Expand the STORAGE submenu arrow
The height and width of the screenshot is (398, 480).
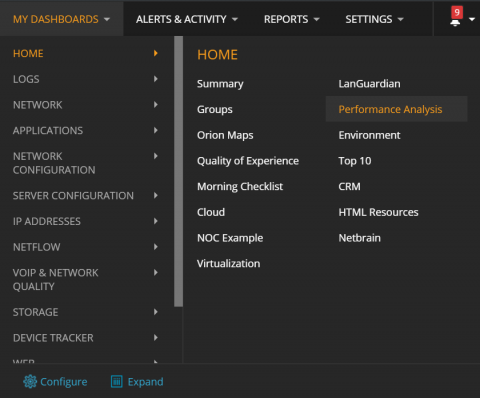(156, 312)
